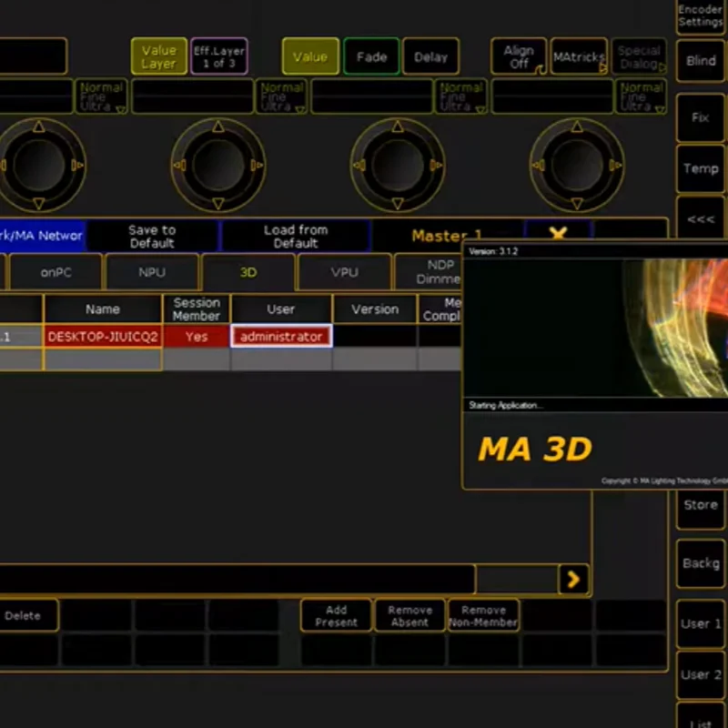Click the User column header
This screenshot has width=728, height=728.
tap(281, 309)
